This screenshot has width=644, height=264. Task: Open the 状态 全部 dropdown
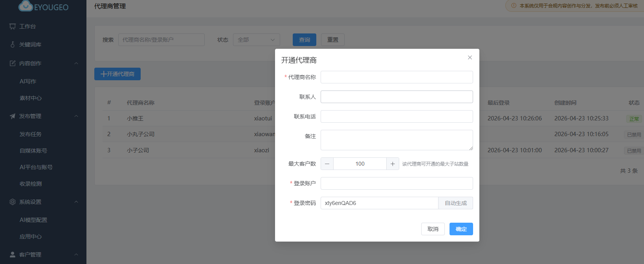pyautogui.click(x=256, y=40)
